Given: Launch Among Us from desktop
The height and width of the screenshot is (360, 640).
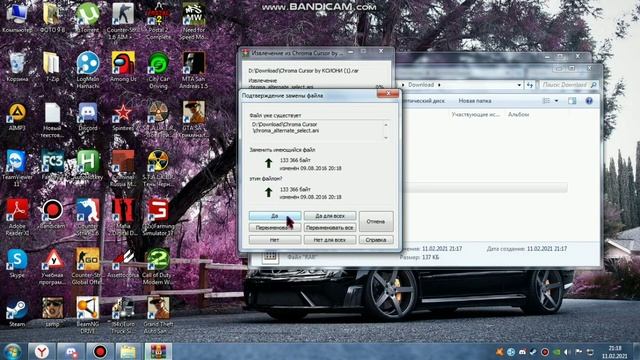Looking at the screenshot, I should pyautogui.click(x=123, y=67).
